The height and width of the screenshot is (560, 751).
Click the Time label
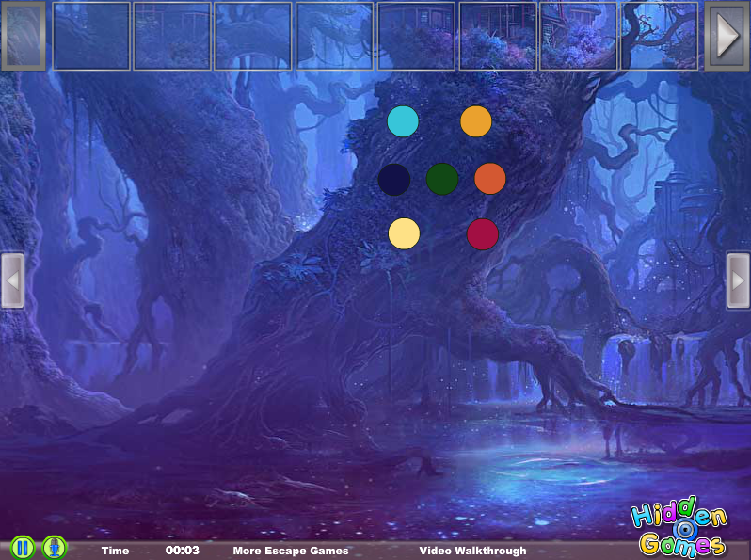click(115, 551)
